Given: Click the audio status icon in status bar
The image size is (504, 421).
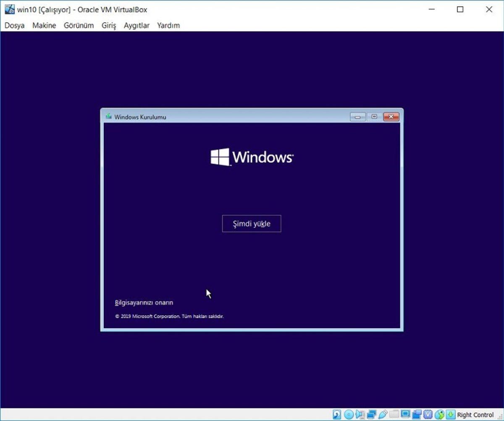Looking at the screenshot, I should 360,414.
